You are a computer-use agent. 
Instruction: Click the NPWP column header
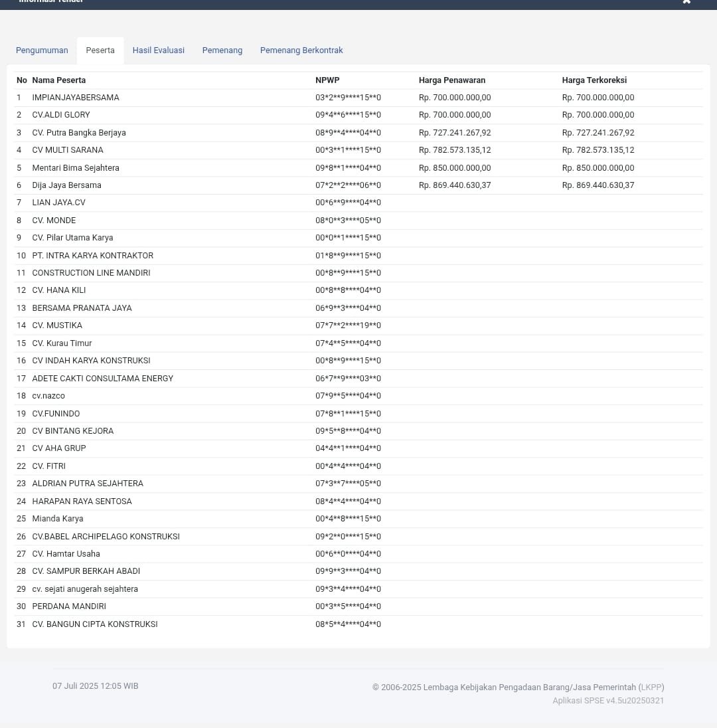(x=327, y=80)
